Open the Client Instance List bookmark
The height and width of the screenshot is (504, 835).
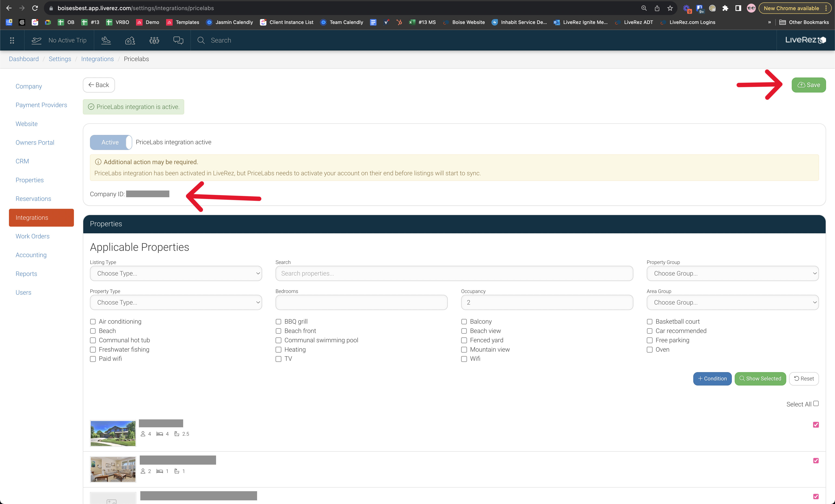click(287, 22)
